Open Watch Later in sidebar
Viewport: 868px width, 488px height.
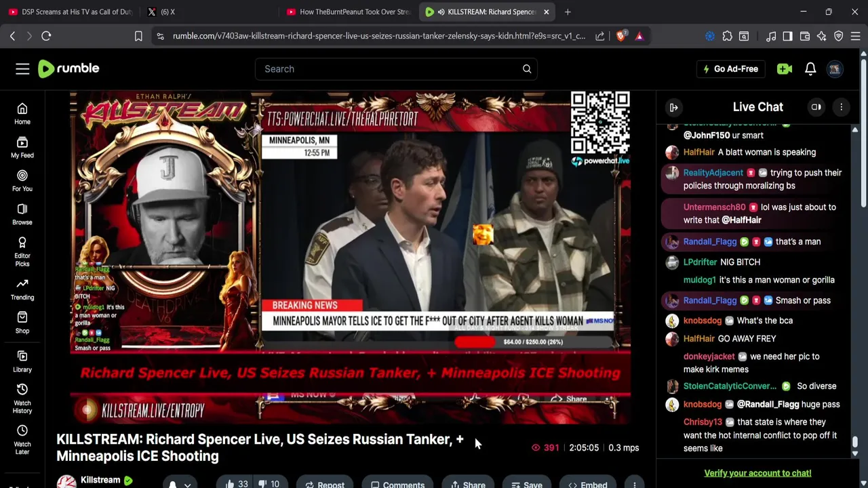(x=22, y=440)
